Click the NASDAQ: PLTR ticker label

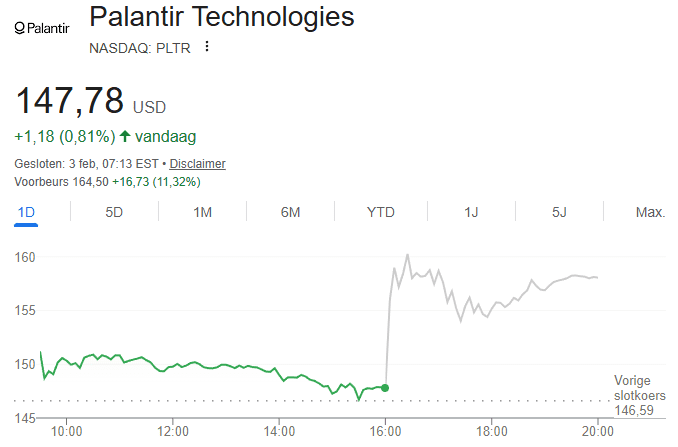tap(139, 46)
